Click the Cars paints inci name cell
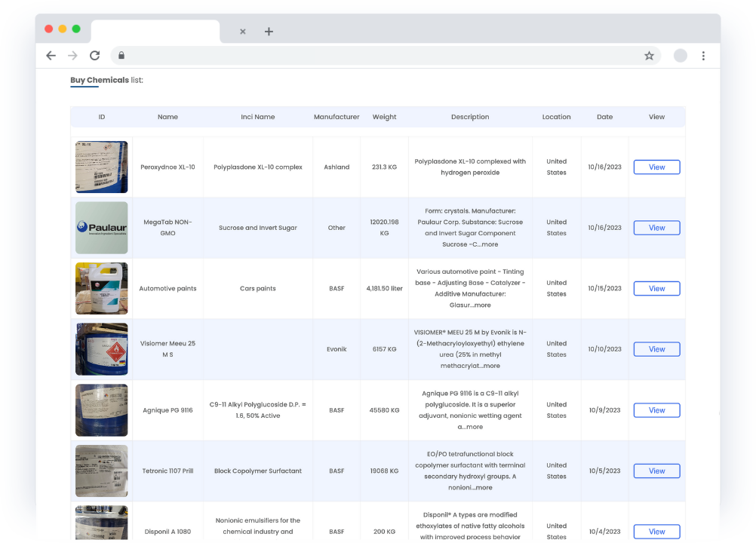 pyautogui.click(x=258, y=289)
